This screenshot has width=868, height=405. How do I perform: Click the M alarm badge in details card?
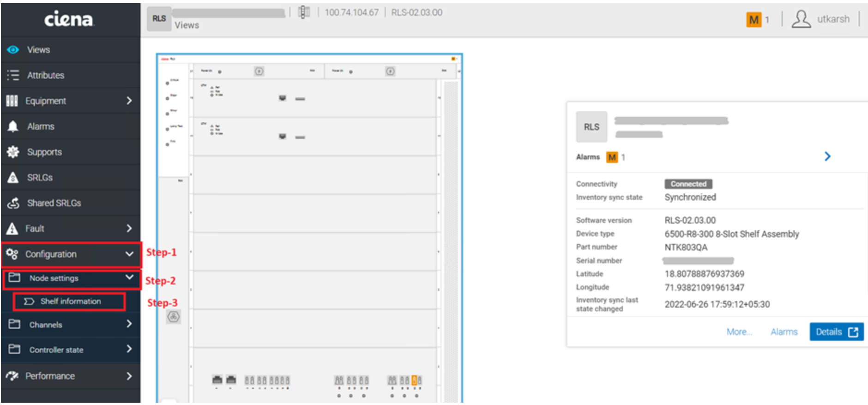tap(612, 157)
